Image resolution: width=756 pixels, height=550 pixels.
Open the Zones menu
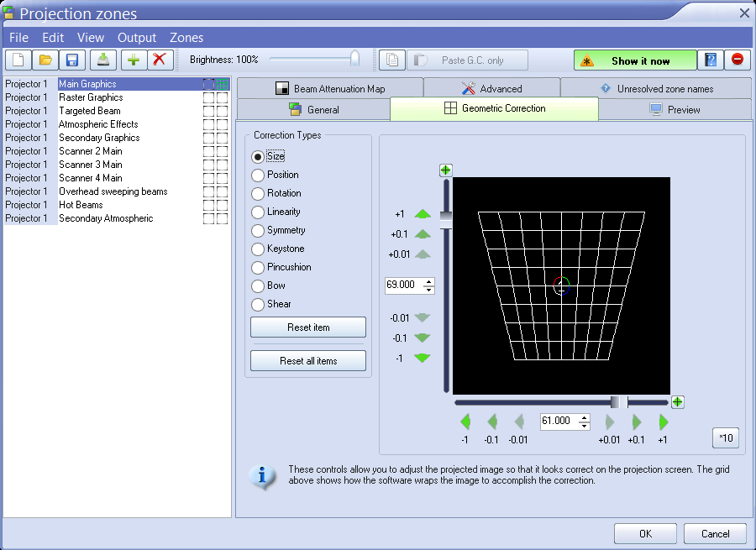(x=186, y=38)
